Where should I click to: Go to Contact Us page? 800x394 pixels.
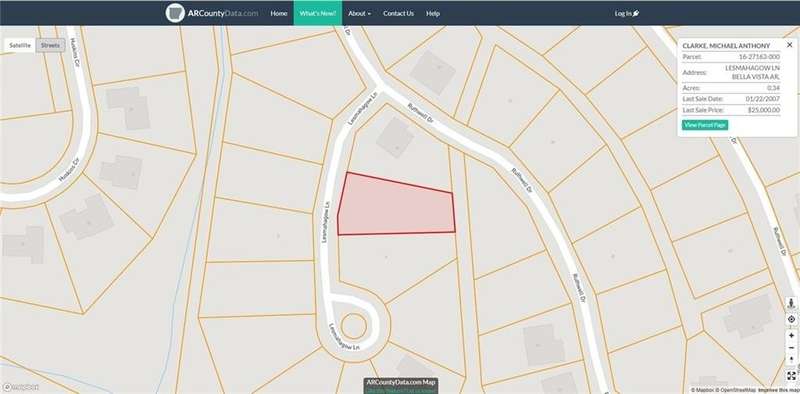point(398,13)
